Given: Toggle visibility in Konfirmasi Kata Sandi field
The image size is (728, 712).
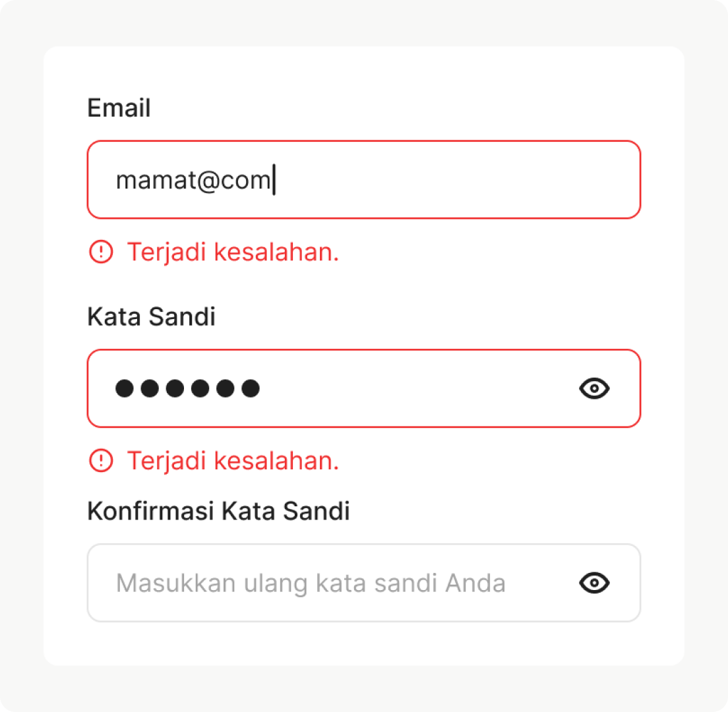Looking at the screenshot, I should click(x=594, y=583).
